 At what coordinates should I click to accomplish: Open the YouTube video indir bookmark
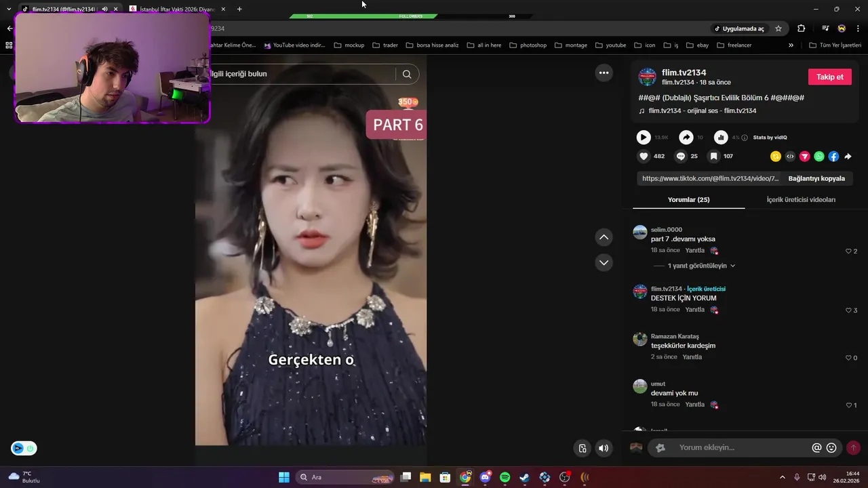[295, 45]
